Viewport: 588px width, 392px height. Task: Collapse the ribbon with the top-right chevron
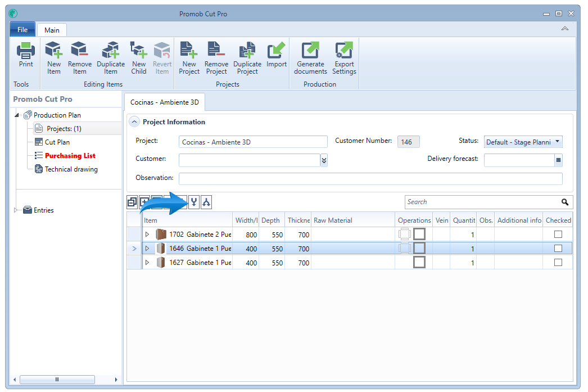tap(565, 29)
